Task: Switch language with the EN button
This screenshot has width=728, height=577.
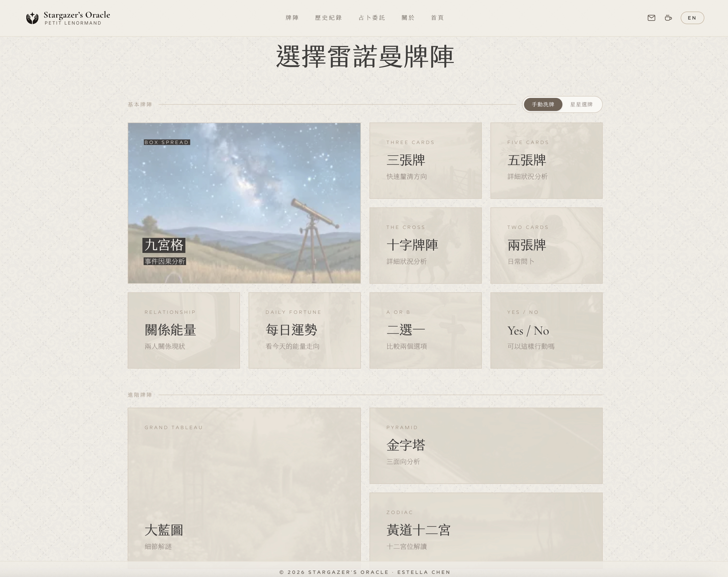Action: (692, 18)
